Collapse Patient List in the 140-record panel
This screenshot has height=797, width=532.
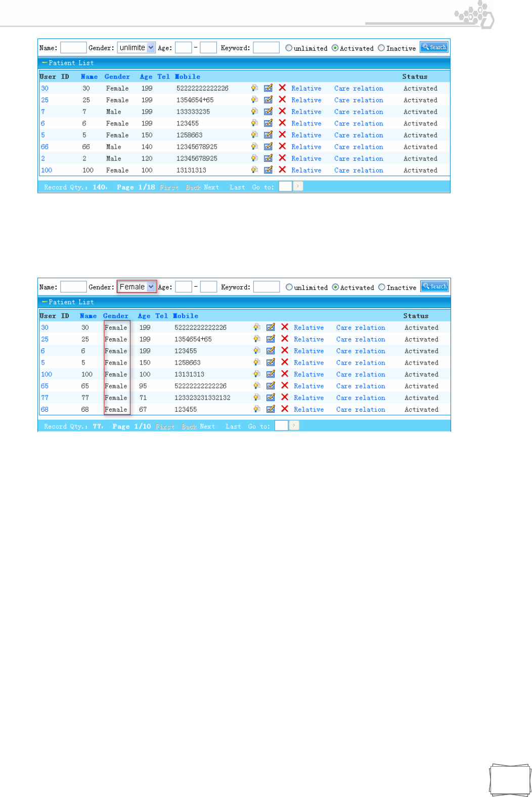pyautogui.click(x=45, y=63)
